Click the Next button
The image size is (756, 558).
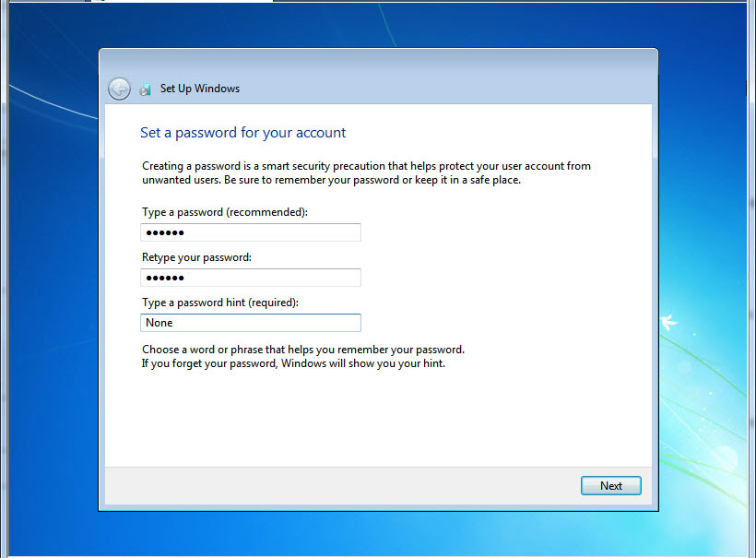coord(610,485)
